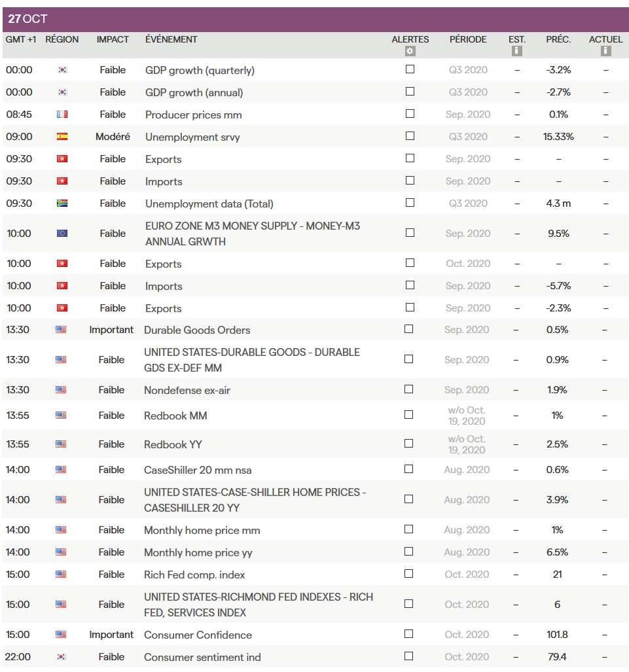Click the 27 OCT date banner
This screenshot has height=672, width=629.
[315, 19]
